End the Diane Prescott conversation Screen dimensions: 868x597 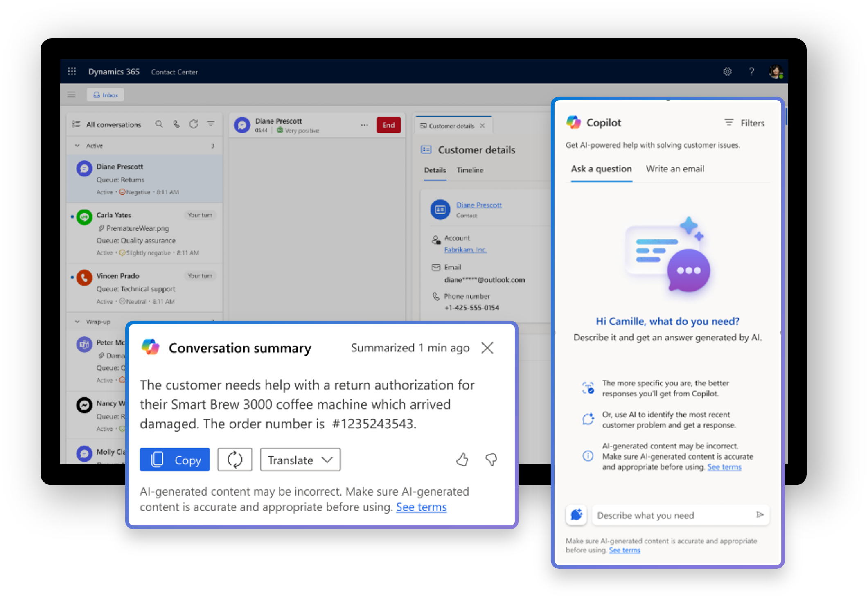[388, 125]
